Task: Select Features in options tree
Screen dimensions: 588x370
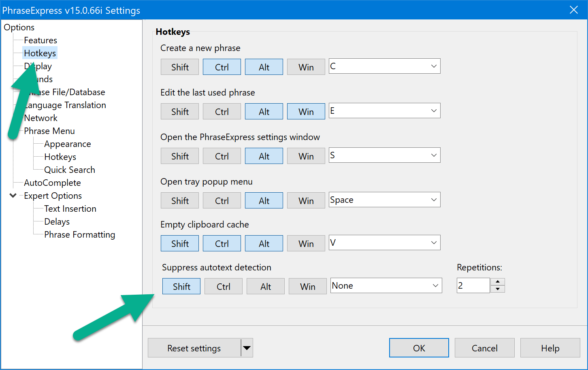Action: click(40, 40)
